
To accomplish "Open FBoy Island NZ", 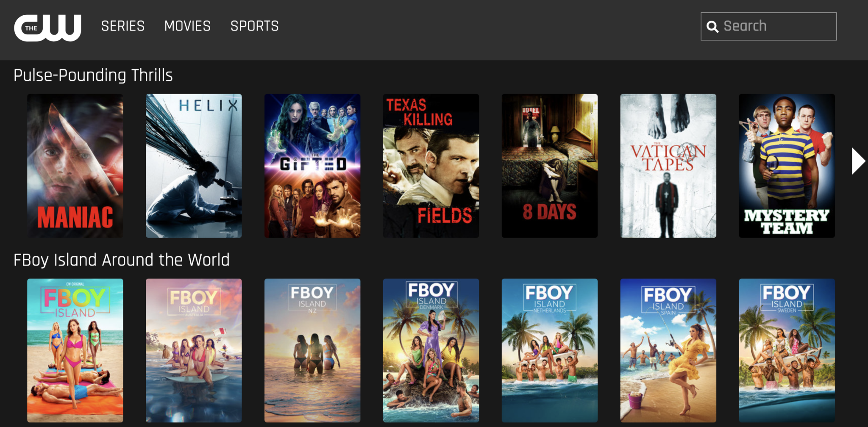I will 312,350.
